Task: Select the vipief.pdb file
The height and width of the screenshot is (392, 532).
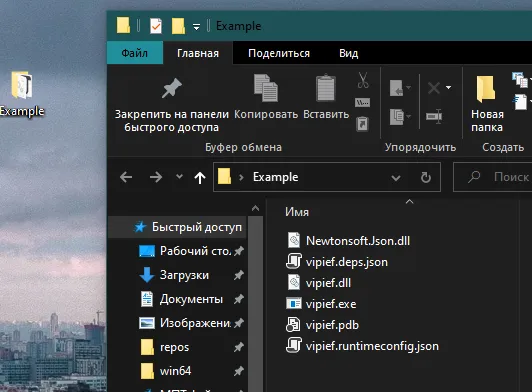Action: pyautogui.click(x=322, y=325)
